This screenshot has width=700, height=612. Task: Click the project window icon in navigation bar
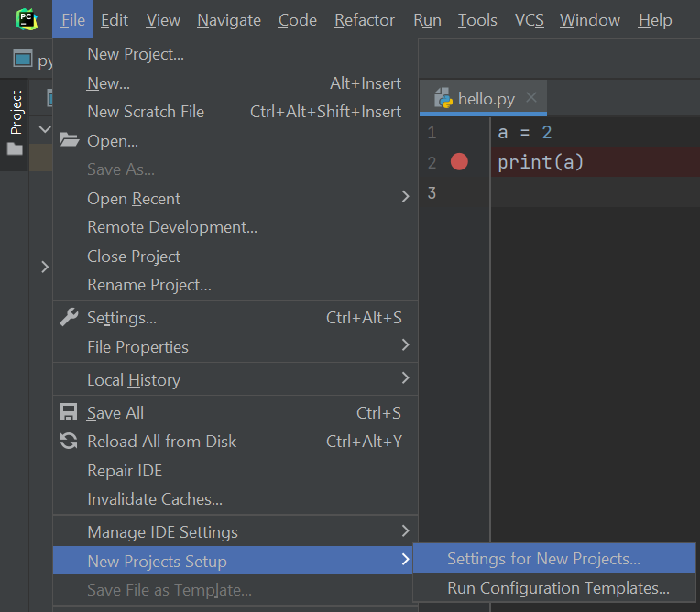coord(23,59)
